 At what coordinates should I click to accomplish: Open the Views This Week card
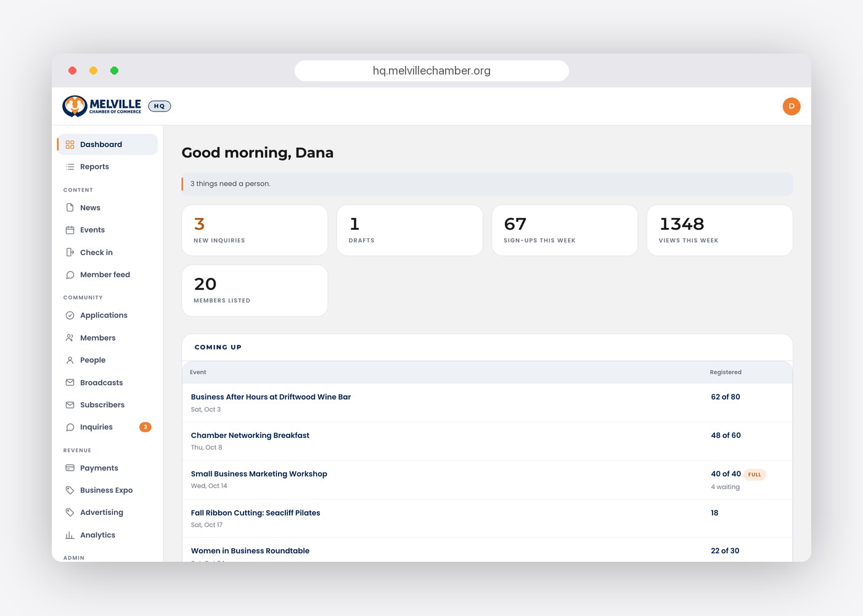[719, 230]
